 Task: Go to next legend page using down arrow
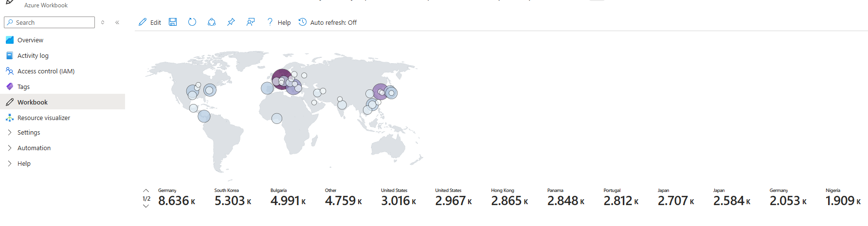(x=146, y=206)
